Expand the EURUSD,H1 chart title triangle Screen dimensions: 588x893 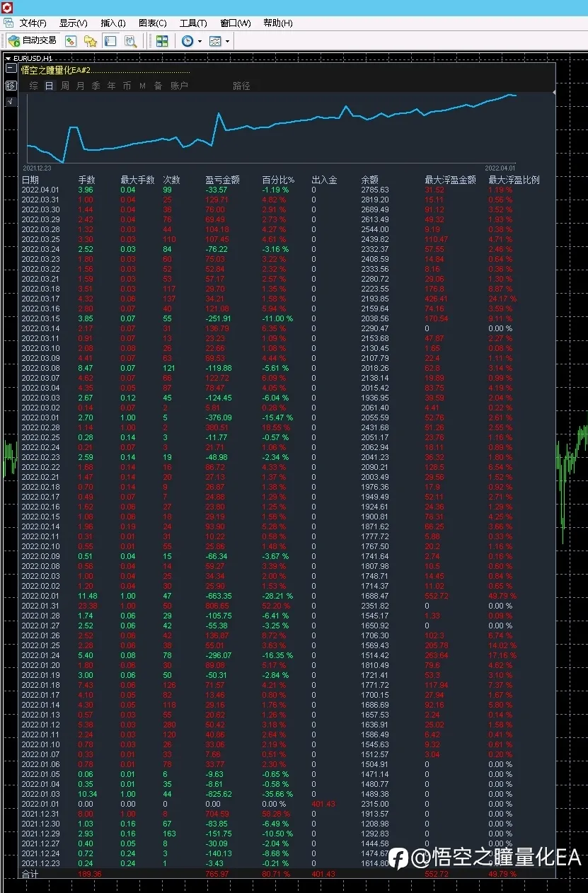(x=8, y=58)
